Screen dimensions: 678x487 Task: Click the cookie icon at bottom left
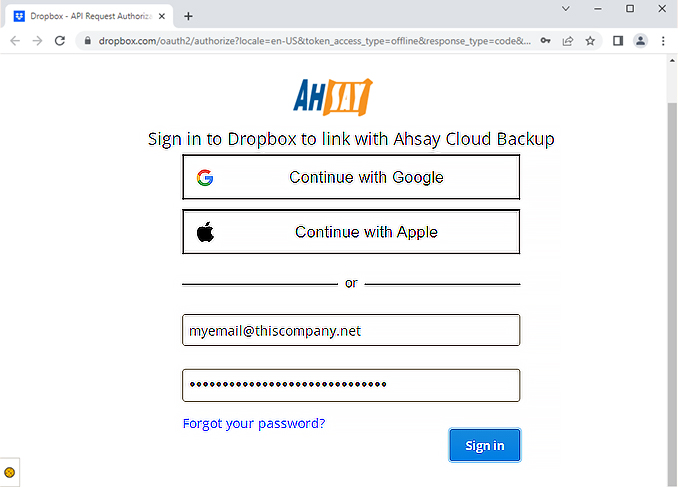click(9, 471)
